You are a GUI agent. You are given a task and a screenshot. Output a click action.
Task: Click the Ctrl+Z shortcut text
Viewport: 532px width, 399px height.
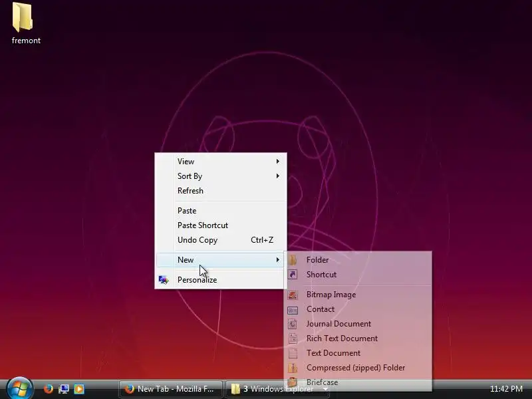[262, 240]
